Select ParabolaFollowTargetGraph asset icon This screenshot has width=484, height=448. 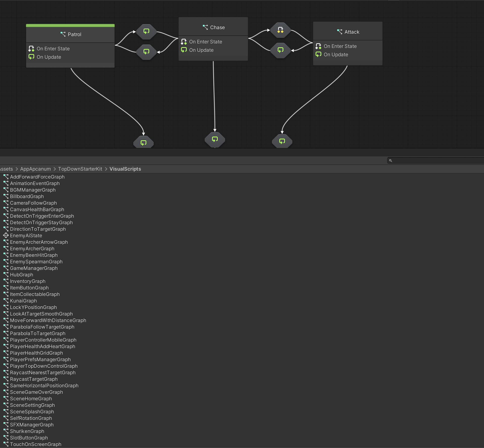[x=6, y=327]
